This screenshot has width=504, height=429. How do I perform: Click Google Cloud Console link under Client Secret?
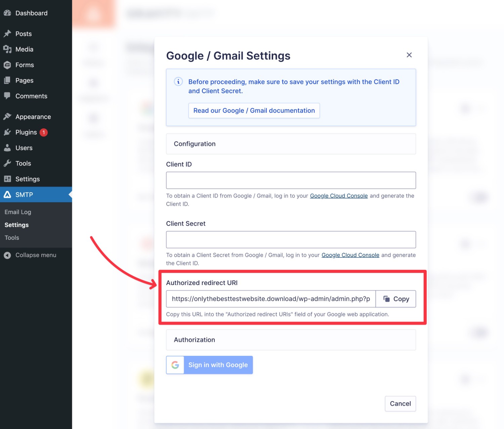tap(350, 255)
